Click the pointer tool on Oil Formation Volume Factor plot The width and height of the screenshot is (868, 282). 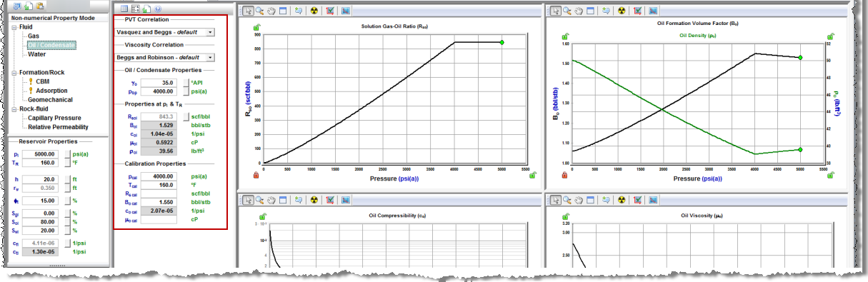(557, 11)
